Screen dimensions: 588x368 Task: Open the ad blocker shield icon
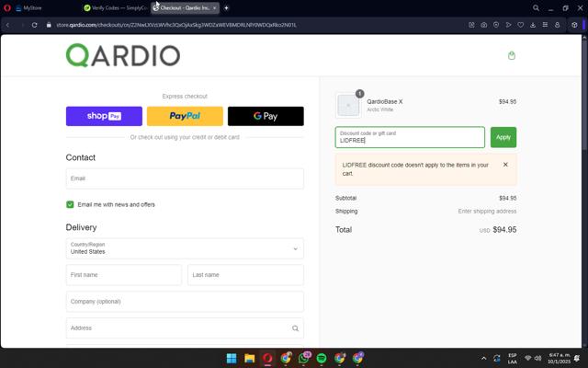pyautogui.click(x=496, y=25)
